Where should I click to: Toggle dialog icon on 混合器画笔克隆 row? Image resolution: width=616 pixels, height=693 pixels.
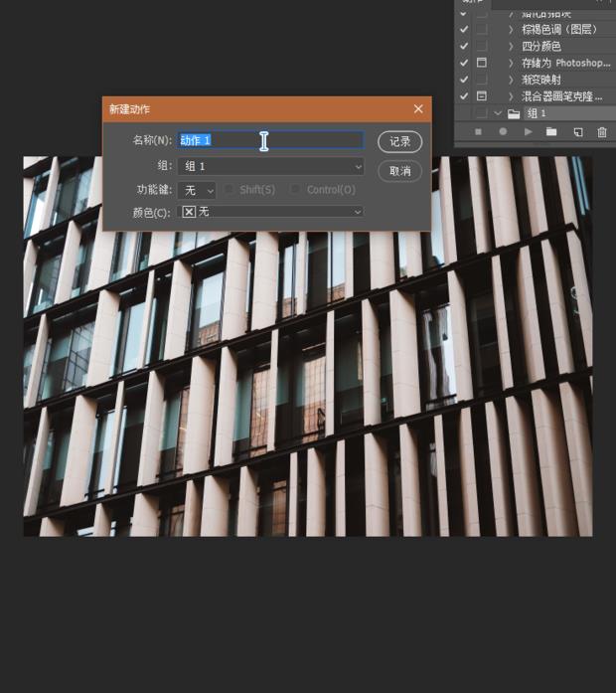coord(481,95)
